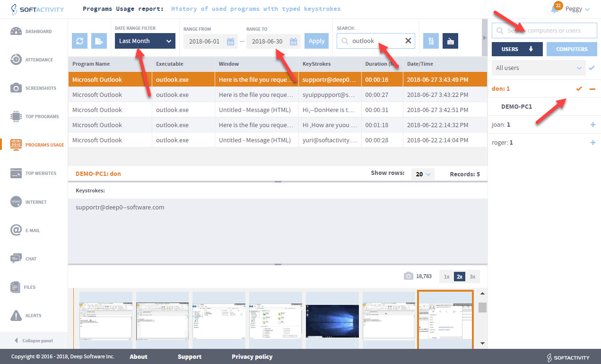The image size is (601, 364).
Task: Open the All users dropdown
Action: pos(539,68)
